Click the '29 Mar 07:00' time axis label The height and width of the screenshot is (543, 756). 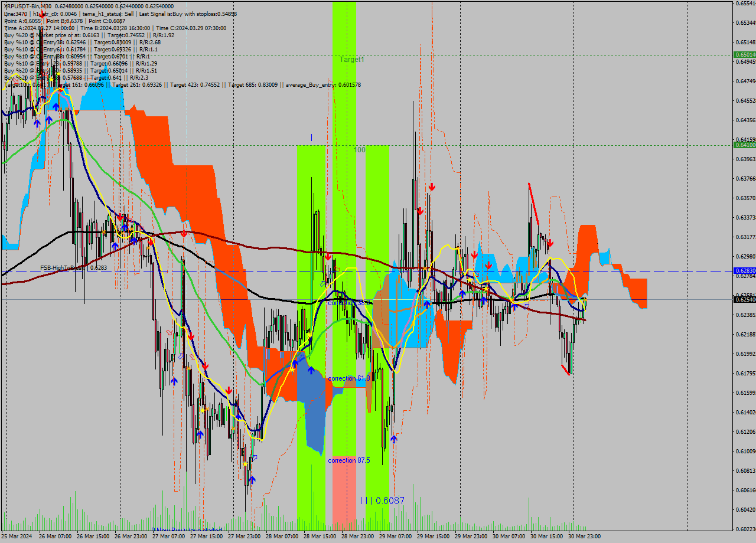pyautogui.click(x=395, y=537)
